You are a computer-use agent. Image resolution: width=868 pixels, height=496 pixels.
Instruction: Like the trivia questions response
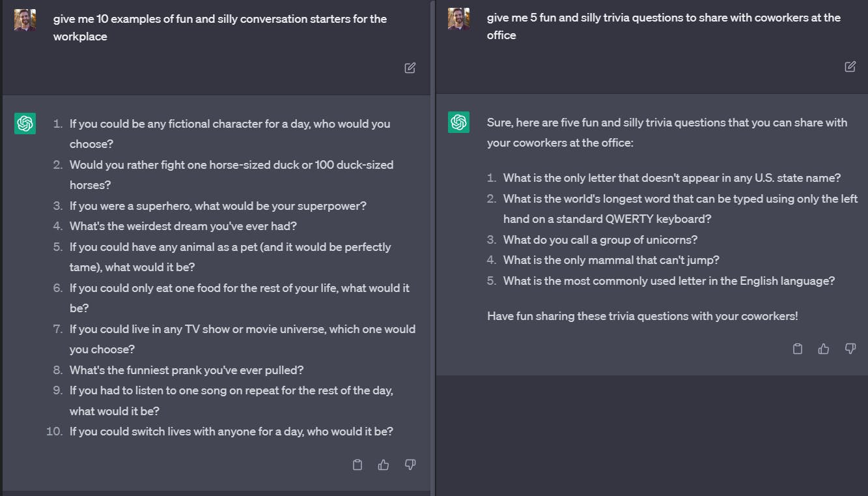[x=824, y=349]
